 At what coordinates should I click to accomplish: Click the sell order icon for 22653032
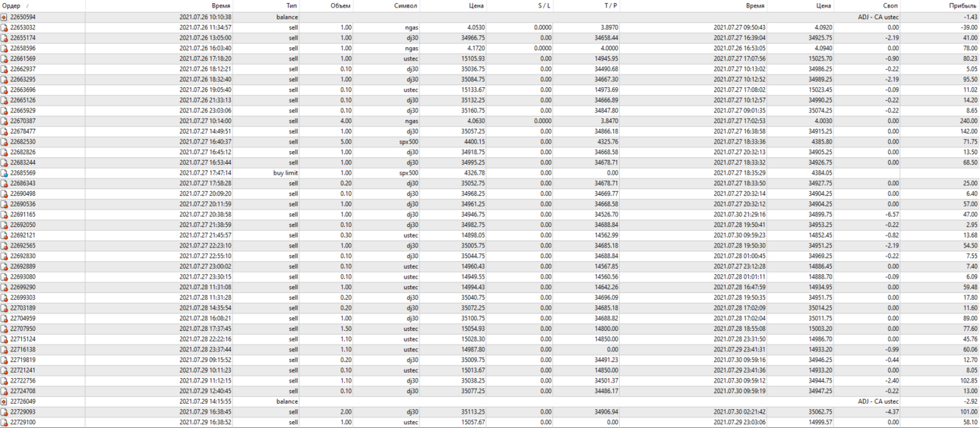click(x=4, y=27)
